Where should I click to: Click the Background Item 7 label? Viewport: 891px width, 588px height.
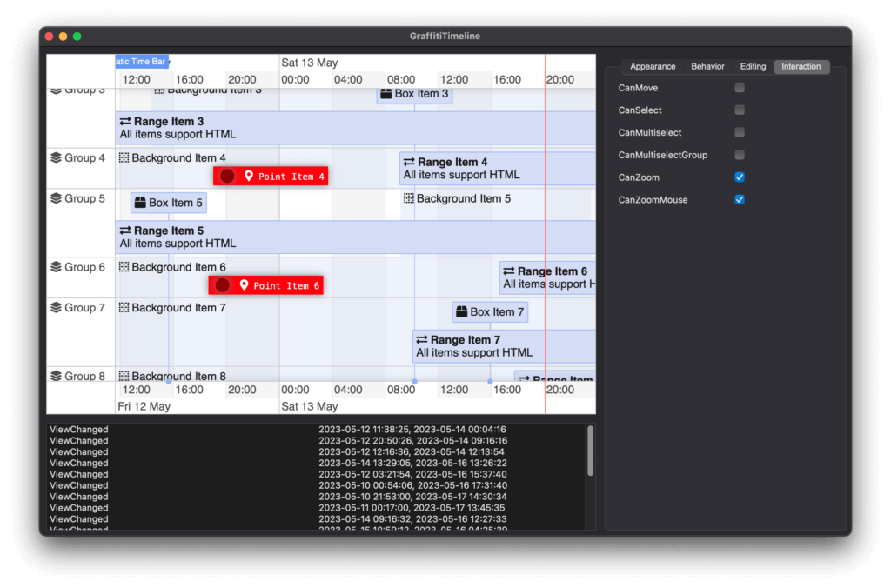tap(178, 307)
